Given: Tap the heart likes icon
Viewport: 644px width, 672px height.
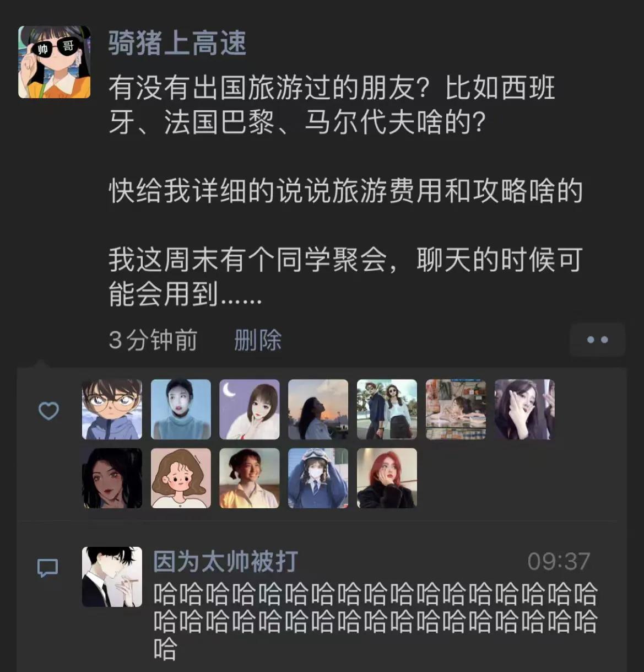Looking at the screenshot, I should coord(48,411).
